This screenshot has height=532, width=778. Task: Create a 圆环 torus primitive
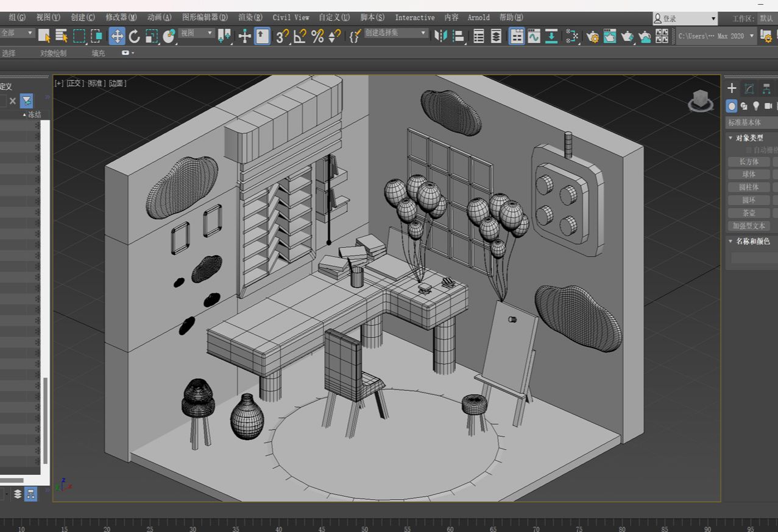click(749, 200)
